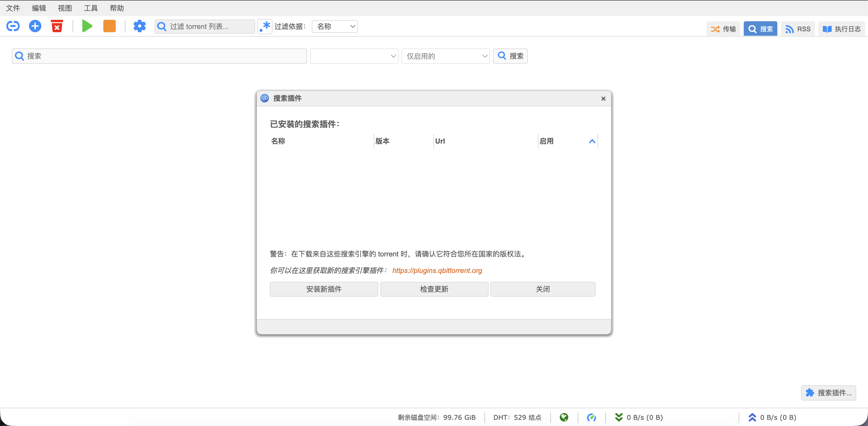Click the download speed icon in status bar
The height and width of the screenshot is (426, 868).
click(x=619, y=417)
